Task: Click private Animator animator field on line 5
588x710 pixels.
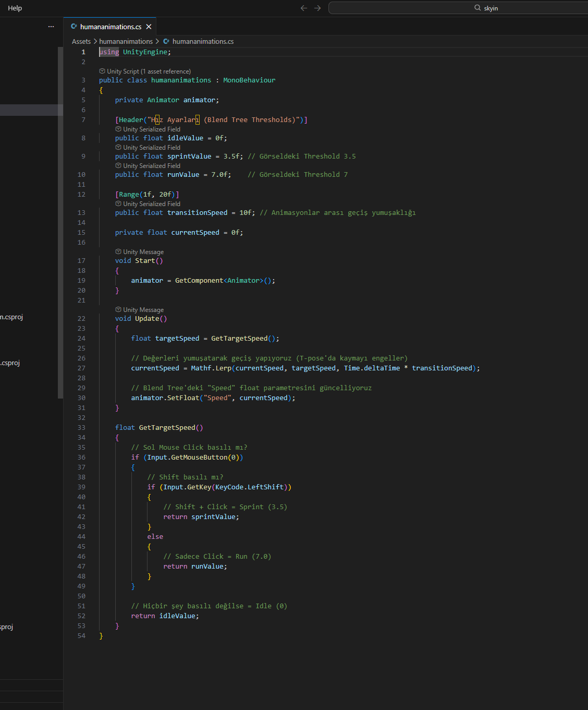Action: coord(167,100)
